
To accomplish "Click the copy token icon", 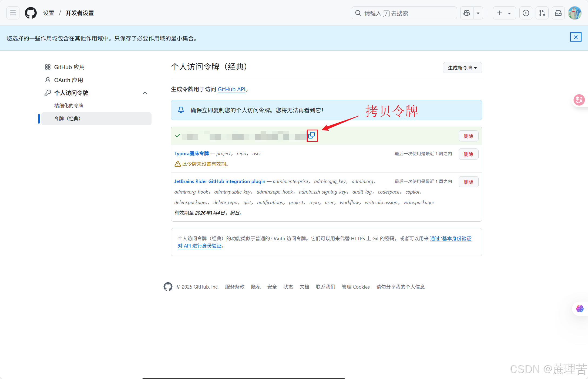I will click(x=312, y=135).
